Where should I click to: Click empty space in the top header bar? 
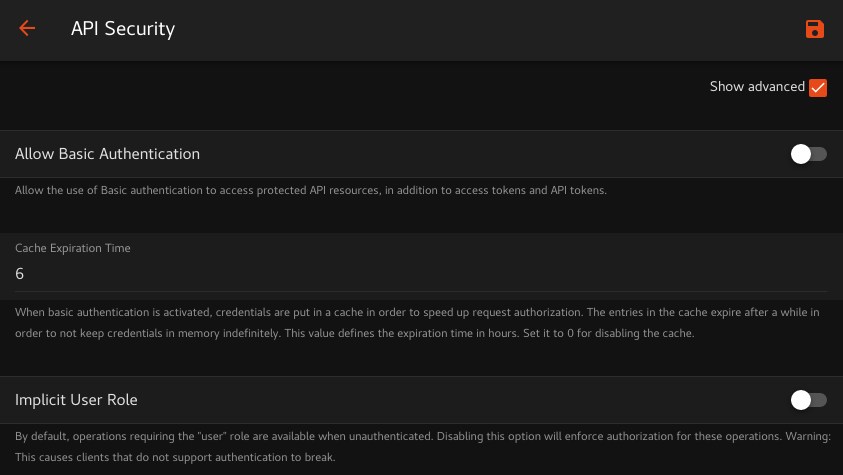point(480,29)
